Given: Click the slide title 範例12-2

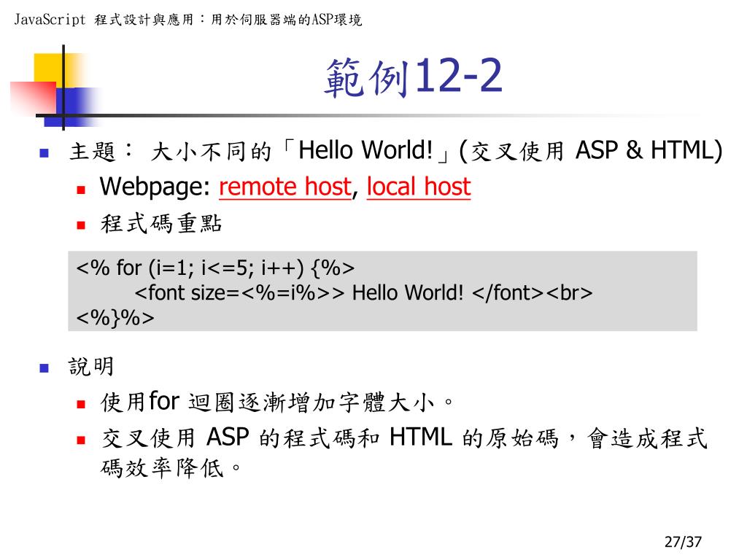Looking at the screenshot, I should 413,77.
